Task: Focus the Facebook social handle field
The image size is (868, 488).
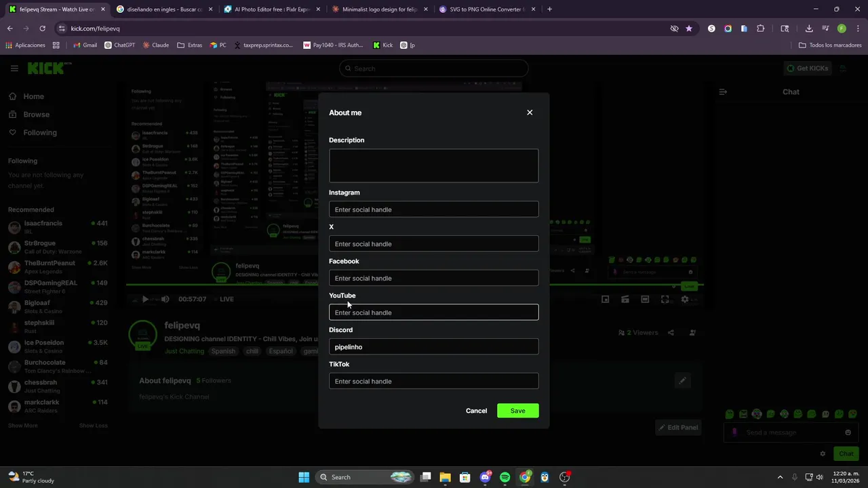Action: point(433,278)
